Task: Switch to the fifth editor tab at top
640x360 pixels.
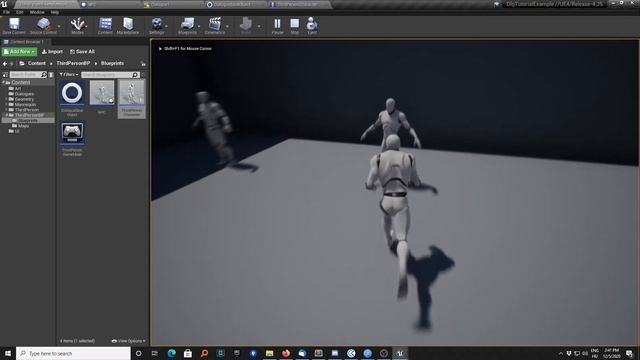Action: point(299,4)
